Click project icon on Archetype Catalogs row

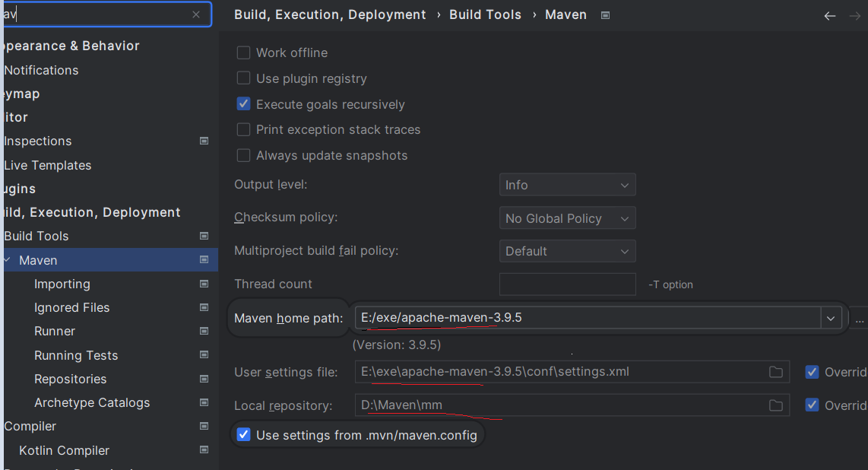[204, 402]
